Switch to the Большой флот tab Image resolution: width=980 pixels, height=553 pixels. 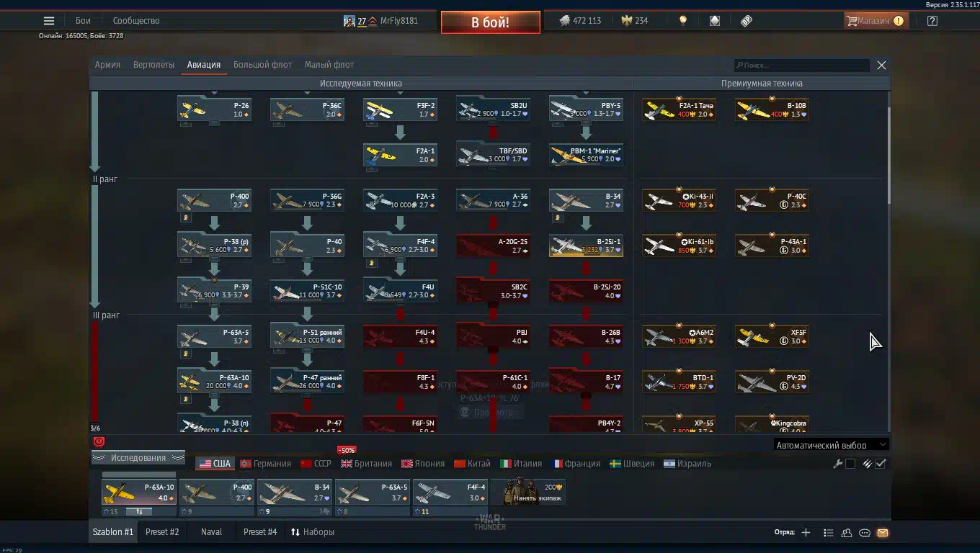click(262, 65)
